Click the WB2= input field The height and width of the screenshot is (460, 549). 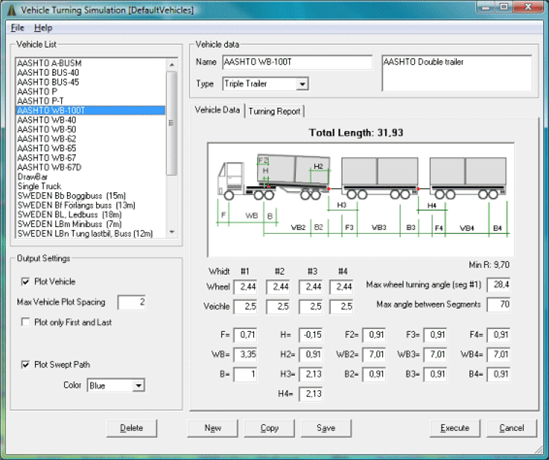[374, 355]
